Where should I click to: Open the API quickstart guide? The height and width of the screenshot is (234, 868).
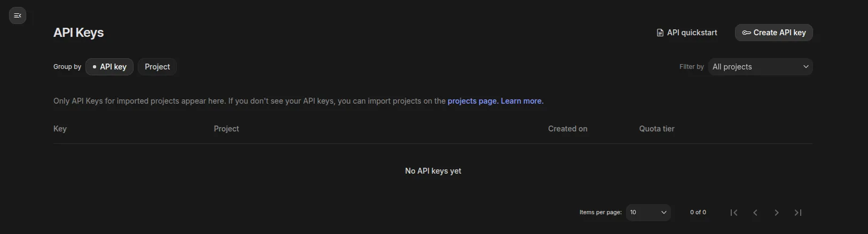(x=692, y=33)
